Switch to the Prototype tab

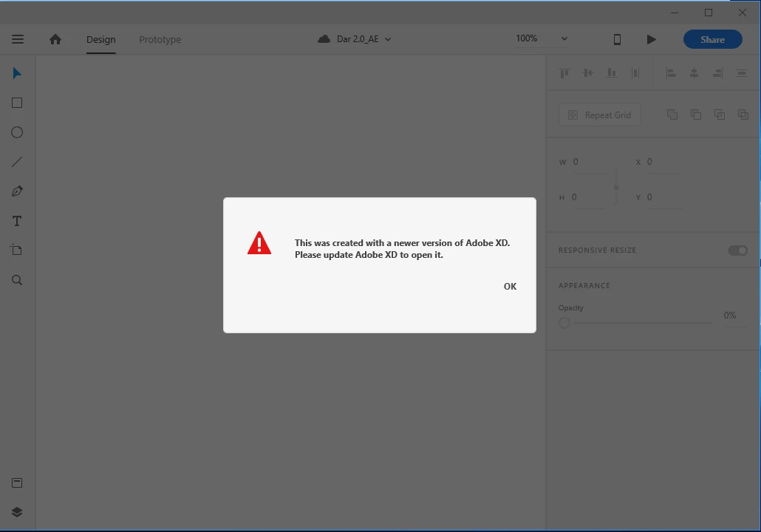point(160,39)
